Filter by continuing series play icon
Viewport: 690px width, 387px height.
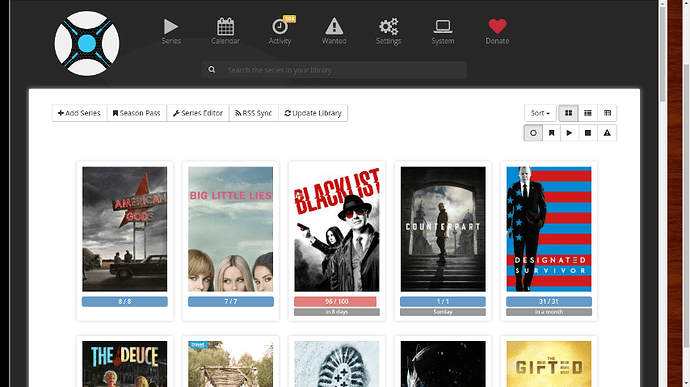tap(569, 133)
